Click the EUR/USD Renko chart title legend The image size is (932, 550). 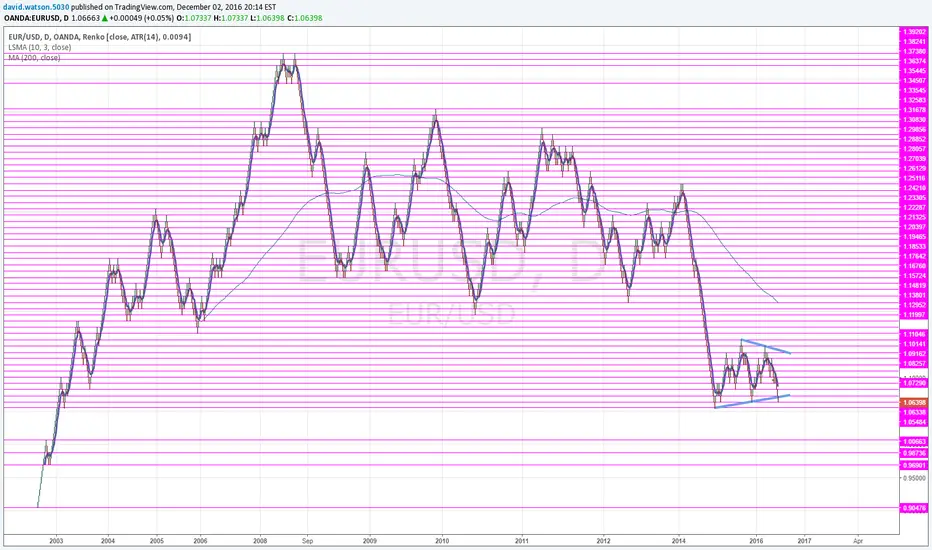(99, 37)
